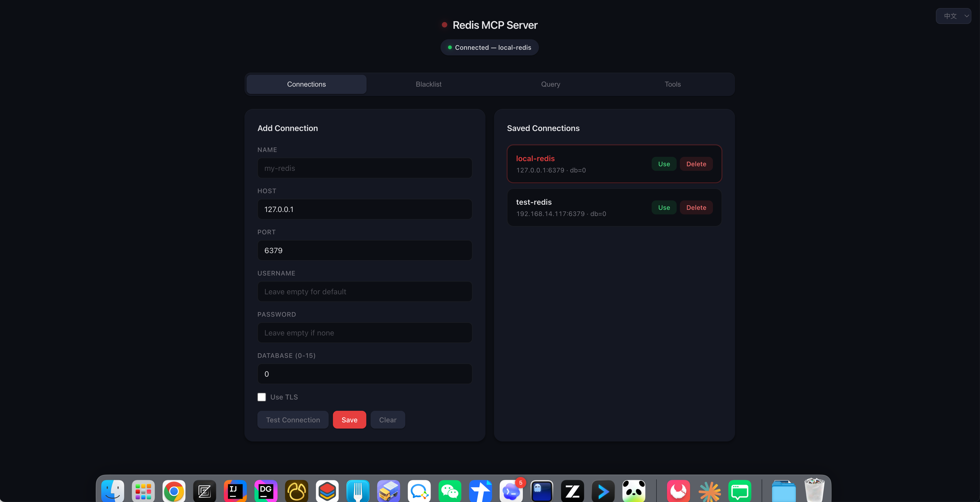This screenshot has width=980, height=502.
Task: Click the Saved Connections heading
Action: coord(543,128)
